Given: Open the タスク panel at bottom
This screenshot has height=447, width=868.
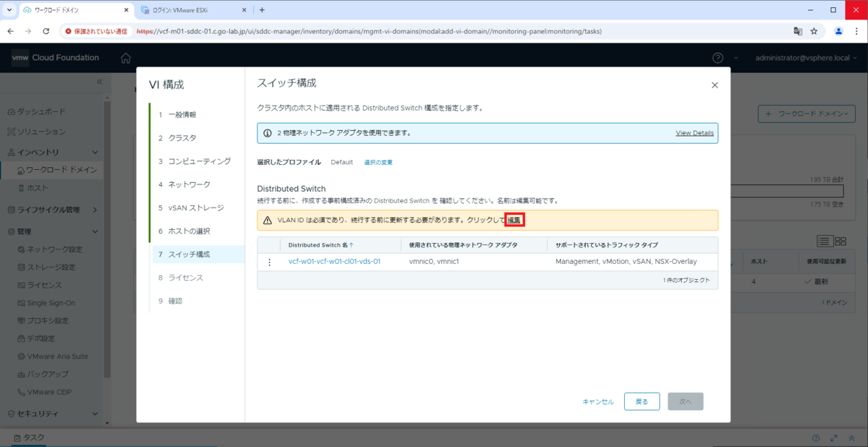Looking at the screenshot, I should pos(29,438).
